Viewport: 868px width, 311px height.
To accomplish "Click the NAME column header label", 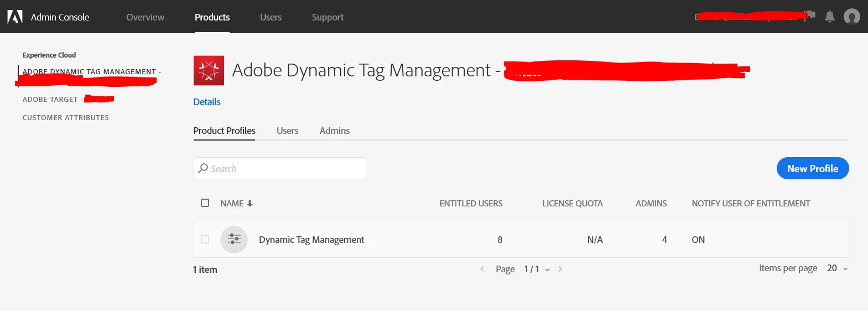I will [x=232, y=204].
